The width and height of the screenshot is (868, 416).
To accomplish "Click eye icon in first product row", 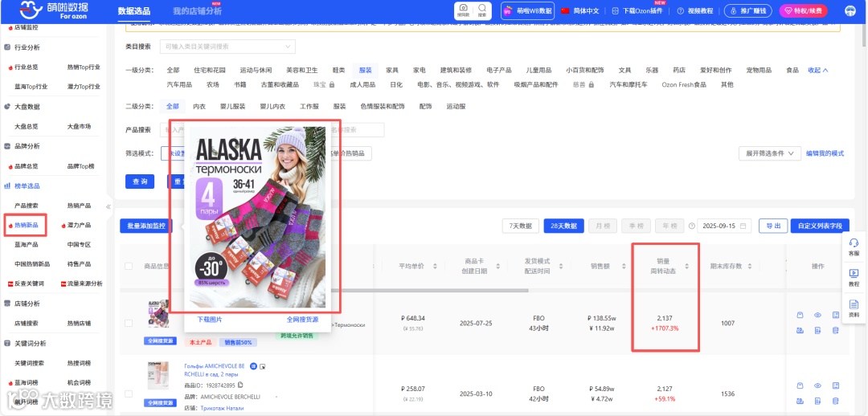I will tap(817, 315).
